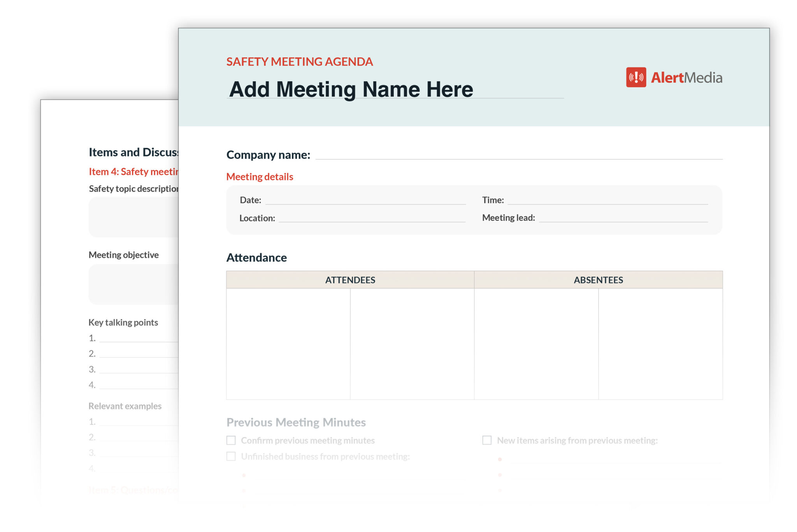Screen dimensions: 797x532
Task: Click the Add Meeting Name Here title field
Action: point(351,89)
